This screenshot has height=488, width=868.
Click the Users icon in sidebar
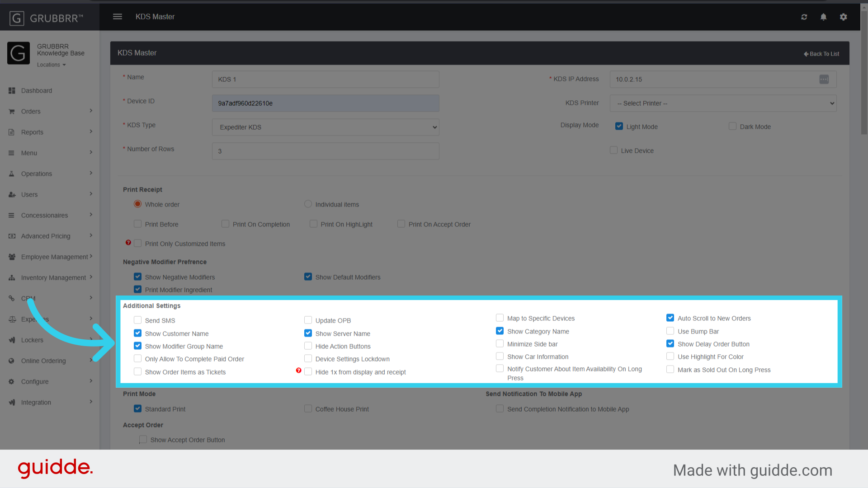click(x=12, y=195)
